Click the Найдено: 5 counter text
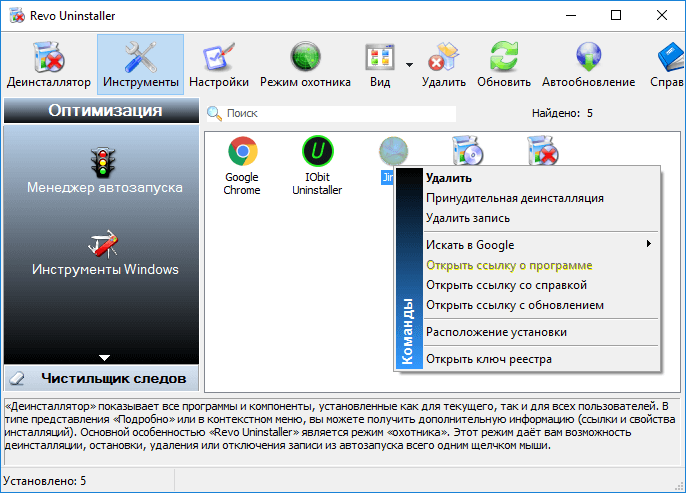The image size is (686, 493). pos(562,113)
